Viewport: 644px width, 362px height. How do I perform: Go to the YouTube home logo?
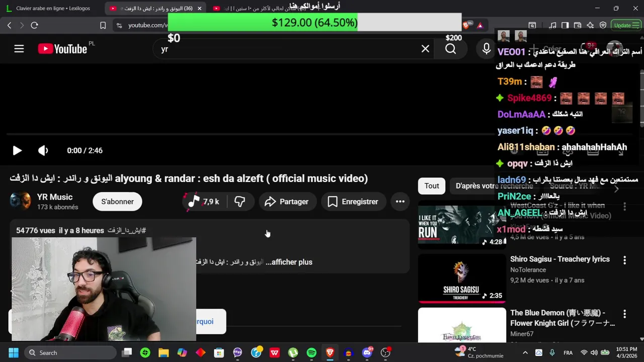tap(62, 49)
